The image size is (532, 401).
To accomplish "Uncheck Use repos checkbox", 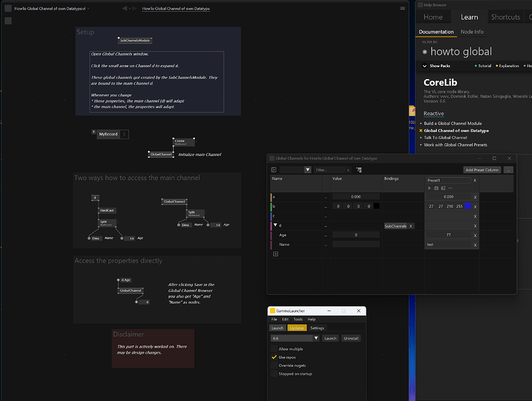I will point(274,357).
